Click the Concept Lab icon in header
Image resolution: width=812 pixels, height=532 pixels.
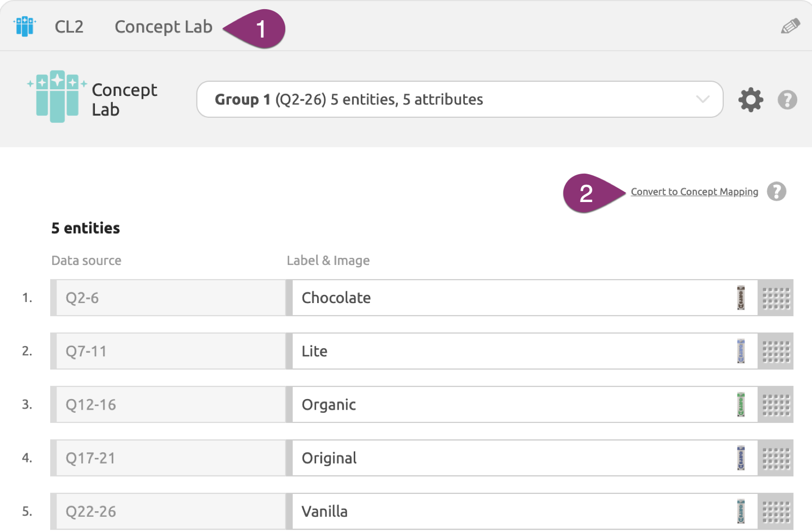tap(24, 26)
